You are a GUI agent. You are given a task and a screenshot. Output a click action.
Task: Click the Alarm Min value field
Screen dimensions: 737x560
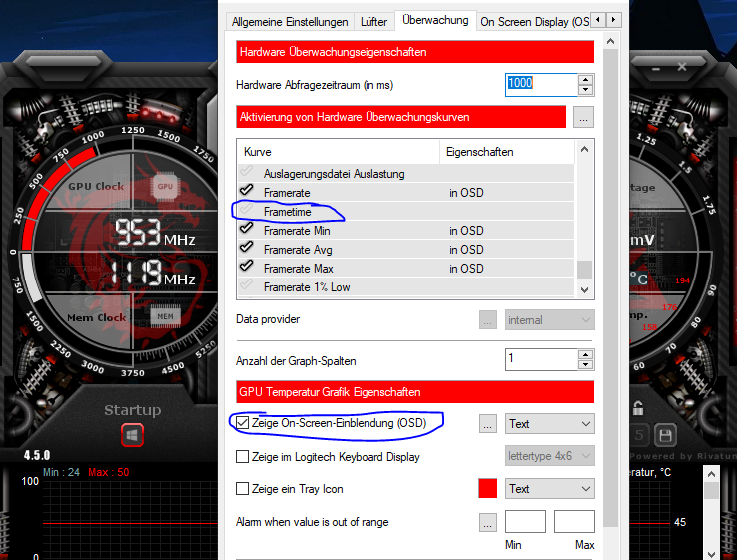coord(525,521)
